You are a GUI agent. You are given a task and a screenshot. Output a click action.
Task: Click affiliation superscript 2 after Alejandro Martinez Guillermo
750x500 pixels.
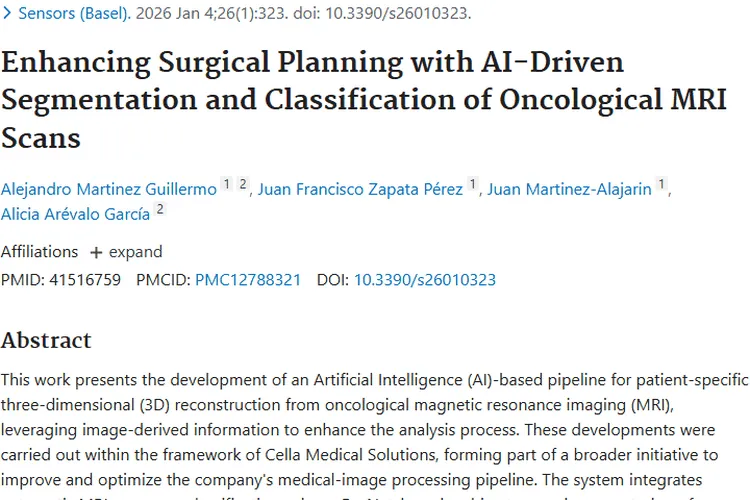242,184
